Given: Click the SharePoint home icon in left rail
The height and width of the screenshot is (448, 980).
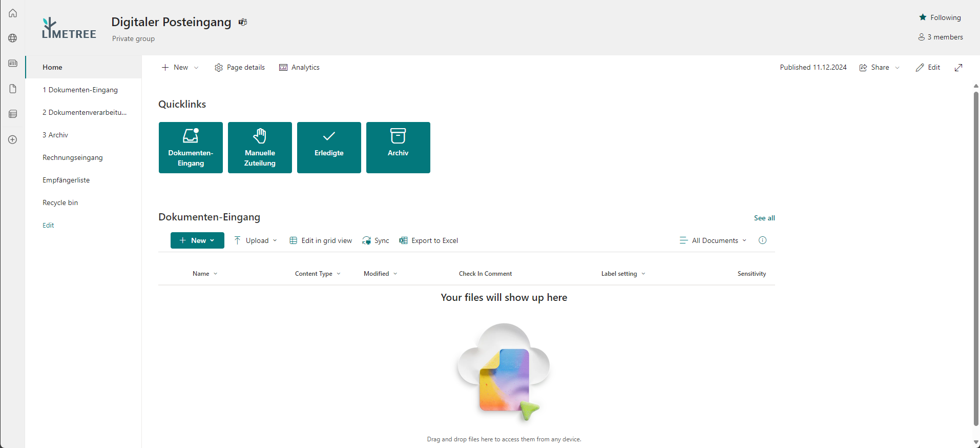Looking at the screenshot, I should pyautogui.click(x=13, y=13).
